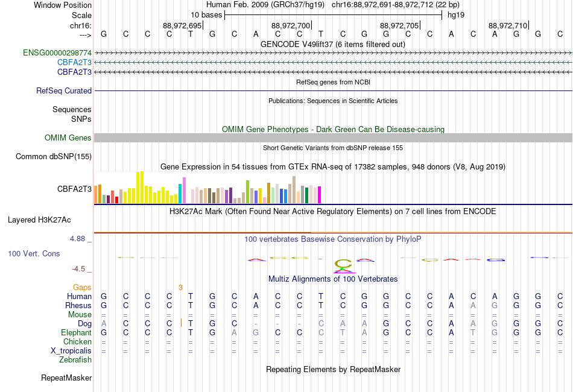Click the tall yellow-green PhyloP logo letter
573x392 pixels.
(x=343, y=264)
